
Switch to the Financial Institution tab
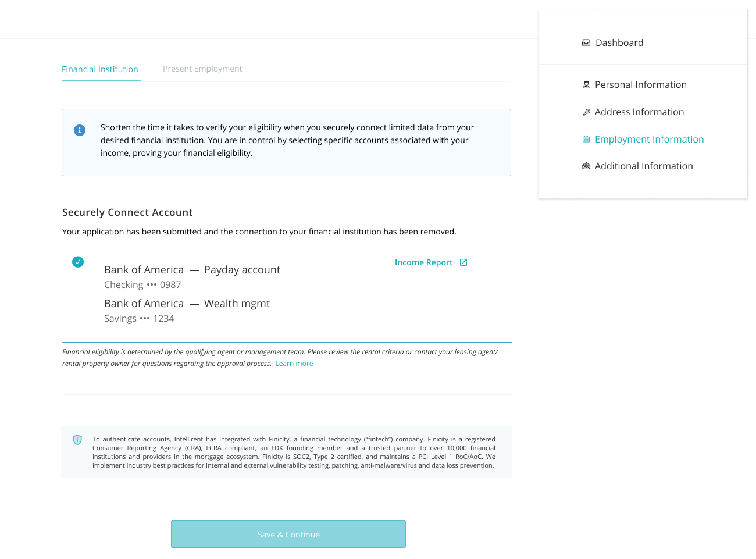pyautogui.click(x=100, y=69)
